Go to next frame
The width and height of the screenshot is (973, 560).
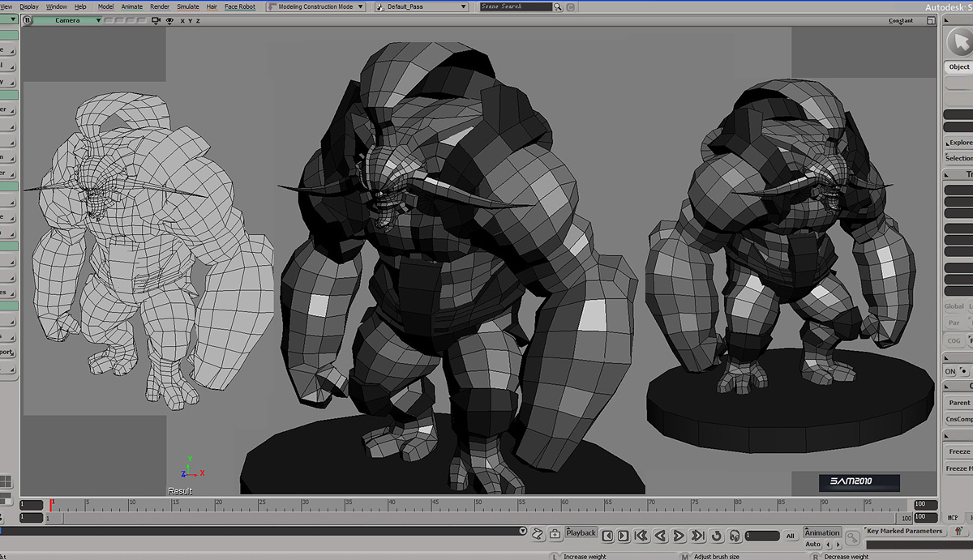[x=623, y=536]
